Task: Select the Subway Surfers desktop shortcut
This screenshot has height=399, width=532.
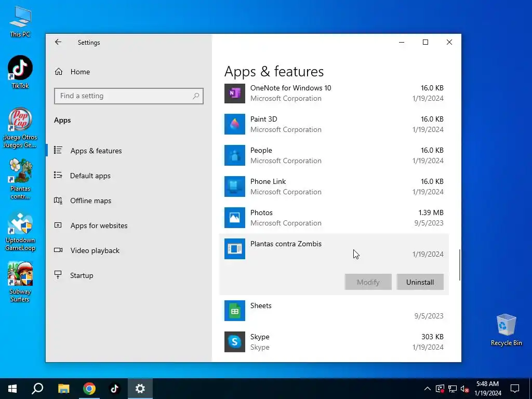Action: tap(20, 282)
